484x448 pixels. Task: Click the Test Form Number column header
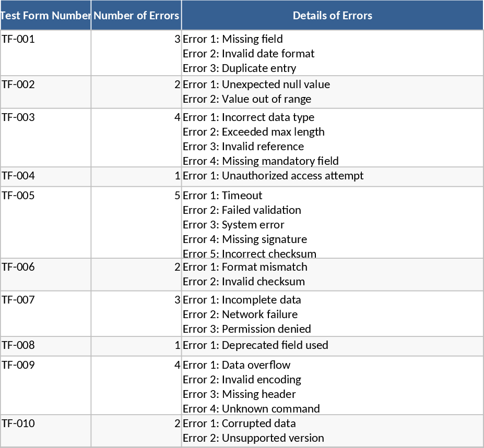[x=45, y=16]
